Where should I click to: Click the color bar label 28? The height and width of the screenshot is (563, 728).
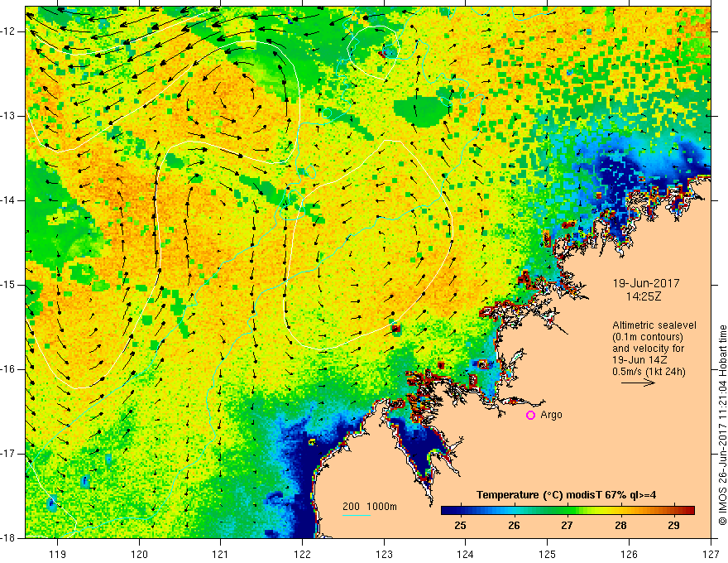click(x=620, y=526)
